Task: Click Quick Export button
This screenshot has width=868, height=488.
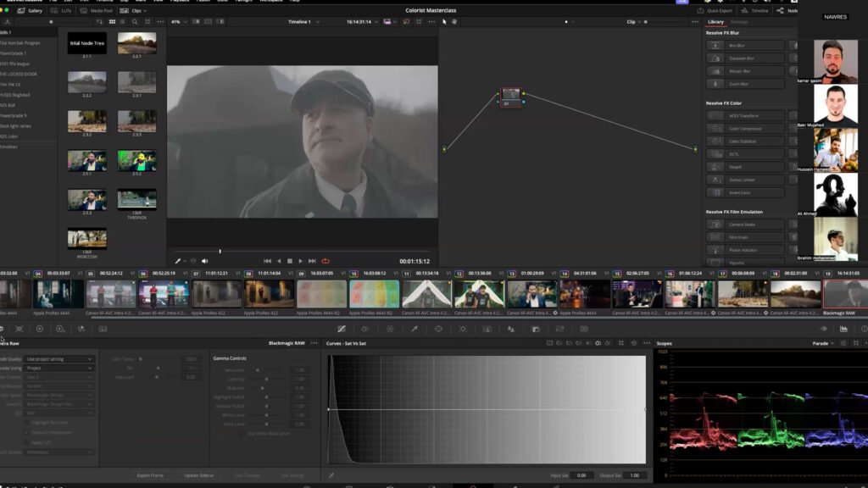Action: pyautogui.click(x=715, y=10)
